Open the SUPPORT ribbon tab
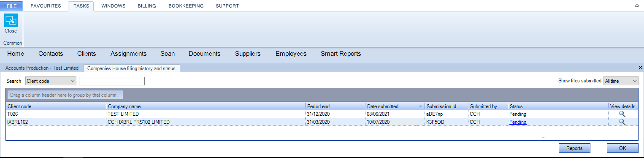This screenshot has height=158, width=644. click(227, 6)
